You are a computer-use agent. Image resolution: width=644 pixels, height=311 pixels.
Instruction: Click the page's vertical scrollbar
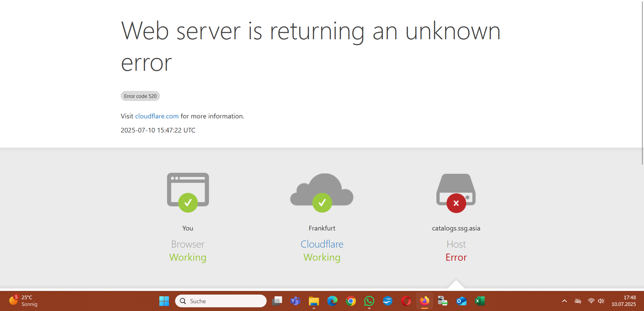coord(642,84)
